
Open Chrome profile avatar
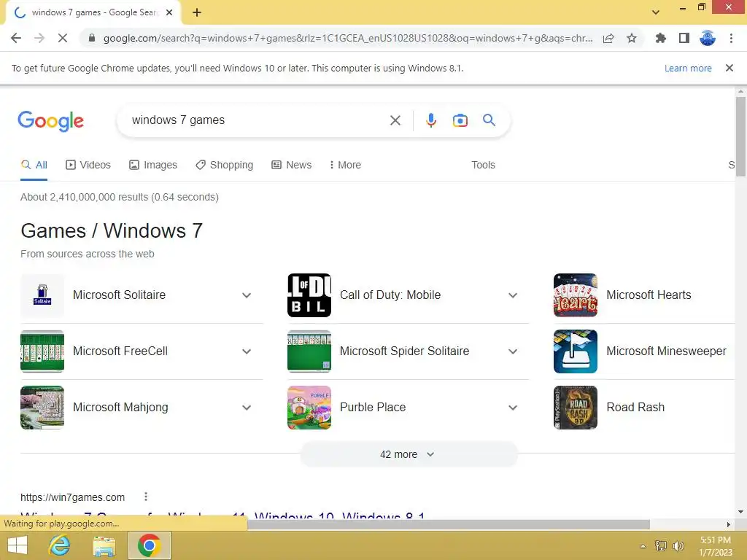(x=708, y=38)
